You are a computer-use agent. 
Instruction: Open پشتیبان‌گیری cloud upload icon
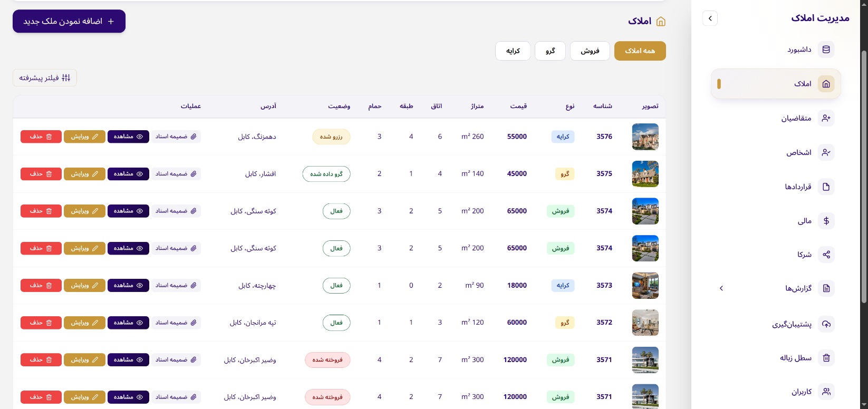coord(826,324)
